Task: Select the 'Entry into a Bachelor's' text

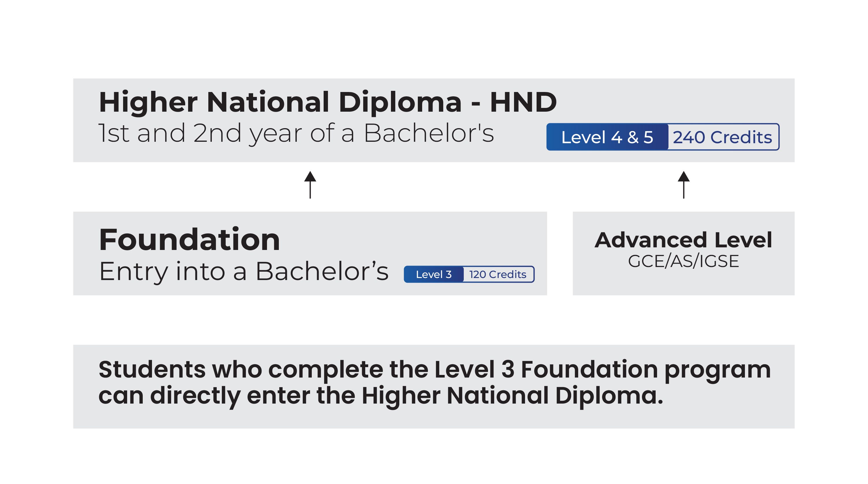Action: (243, 271)
